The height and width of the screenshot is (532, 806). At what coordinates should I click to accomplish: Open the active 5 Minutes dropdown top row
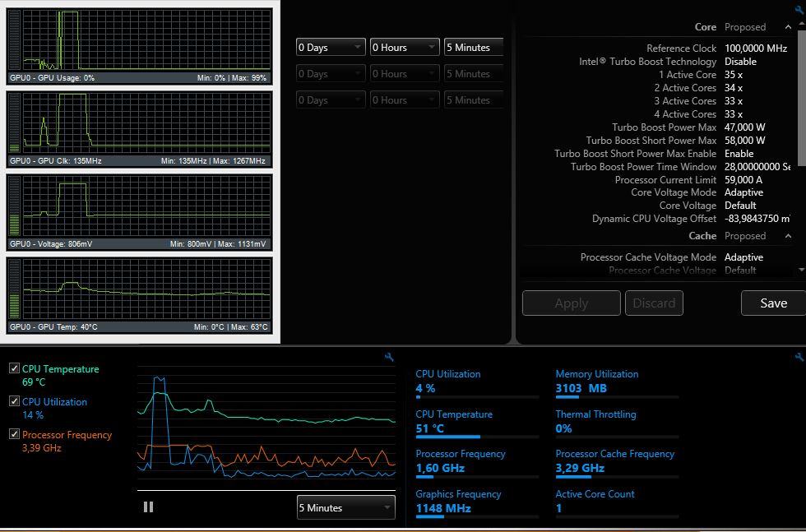point(474,48)
